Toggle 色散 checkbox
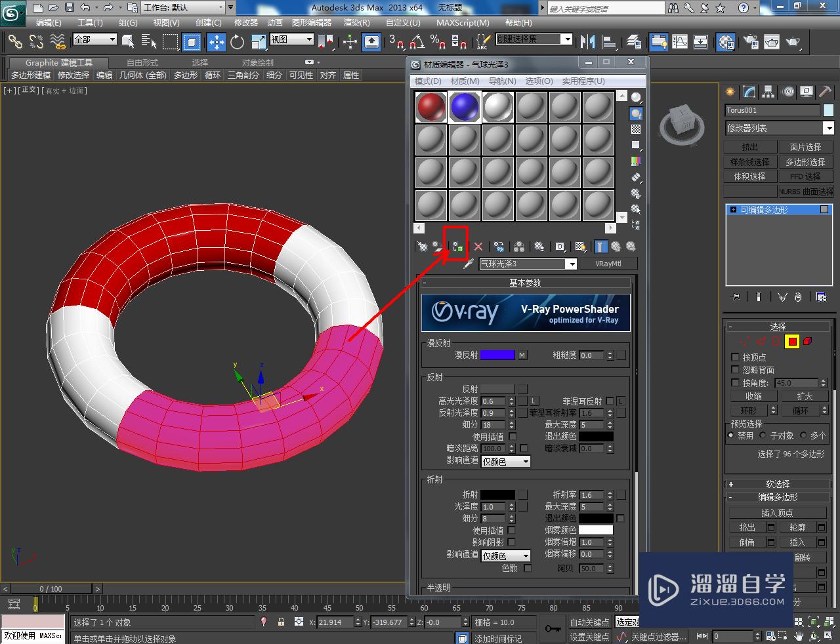 (x=528, y=568)
